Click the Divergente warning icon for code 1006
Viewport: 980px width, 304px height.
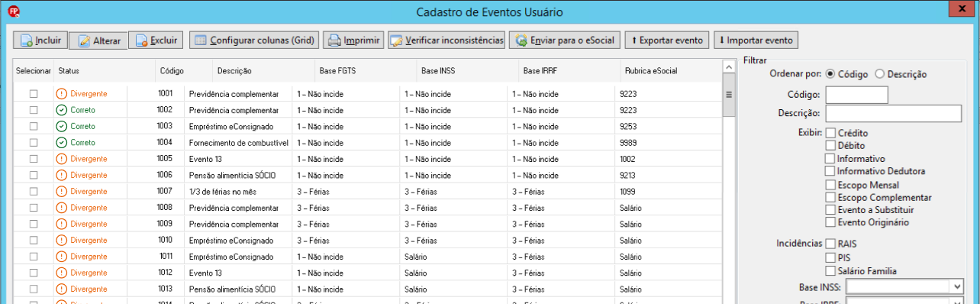tap(61, 175)
